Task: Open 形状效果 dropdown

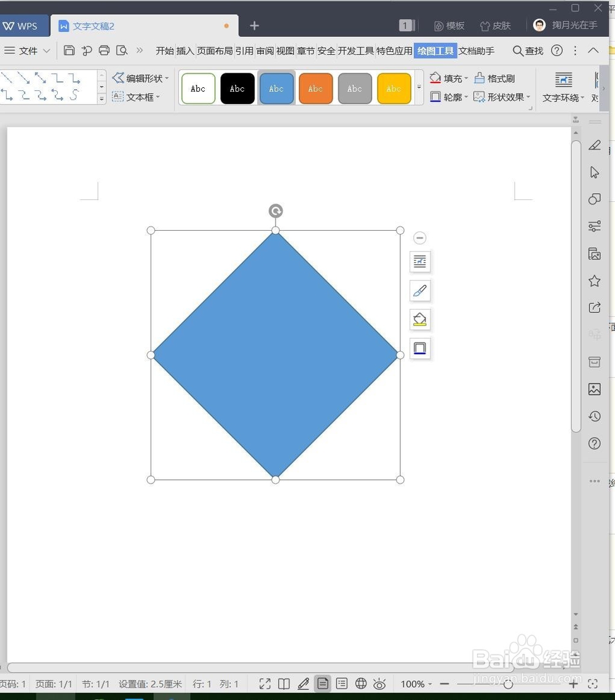Action: [502, 97]
